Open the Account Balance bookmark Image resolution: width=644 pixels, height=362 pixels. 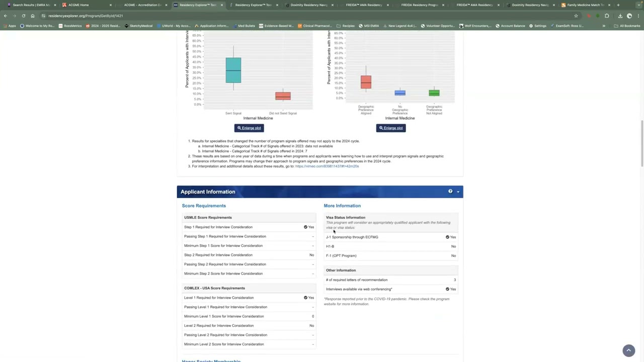point(510,26)
